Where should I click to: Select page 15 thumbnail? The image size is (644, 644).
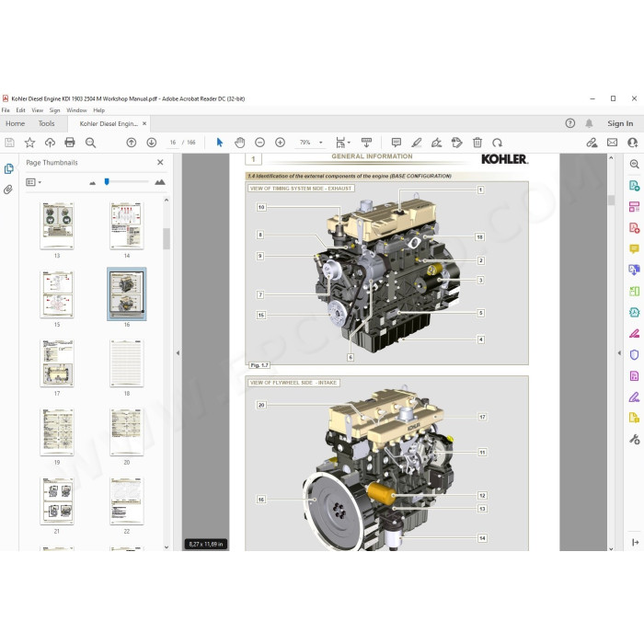click(57, 294)
